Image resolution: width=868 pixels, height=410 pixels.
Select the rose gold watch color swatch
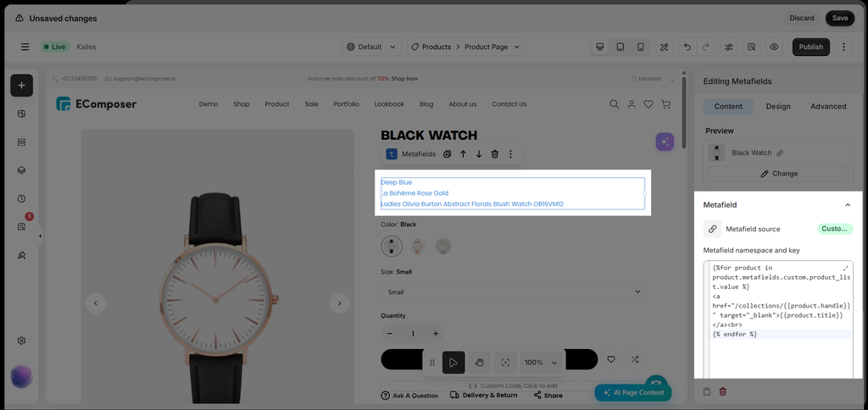click(417, 247)
